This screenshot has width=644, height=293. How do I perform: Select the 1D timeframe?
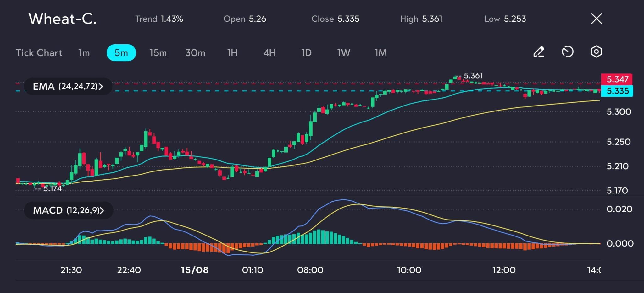[307, 53]
